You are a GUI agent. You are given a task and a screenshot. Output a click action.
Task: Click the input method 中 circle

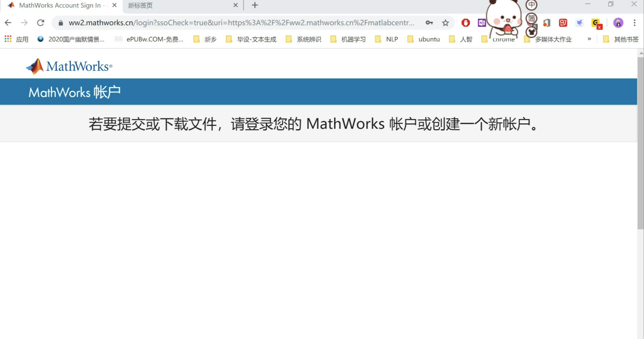(x=532, y=5)
